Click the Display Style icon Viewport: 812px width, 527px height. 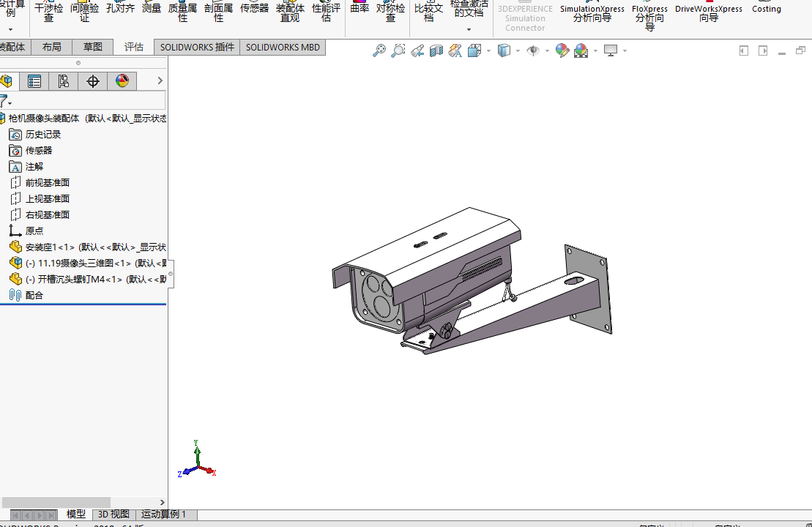(x=504, y=51)
